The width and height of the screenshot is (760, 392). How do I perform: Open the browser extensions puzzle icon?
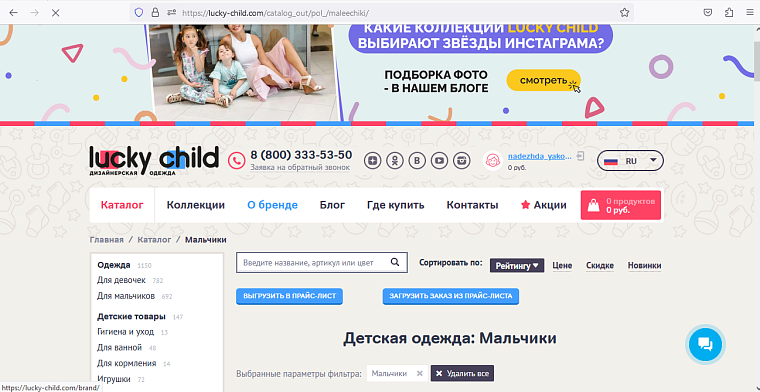(x=729, y=13)
